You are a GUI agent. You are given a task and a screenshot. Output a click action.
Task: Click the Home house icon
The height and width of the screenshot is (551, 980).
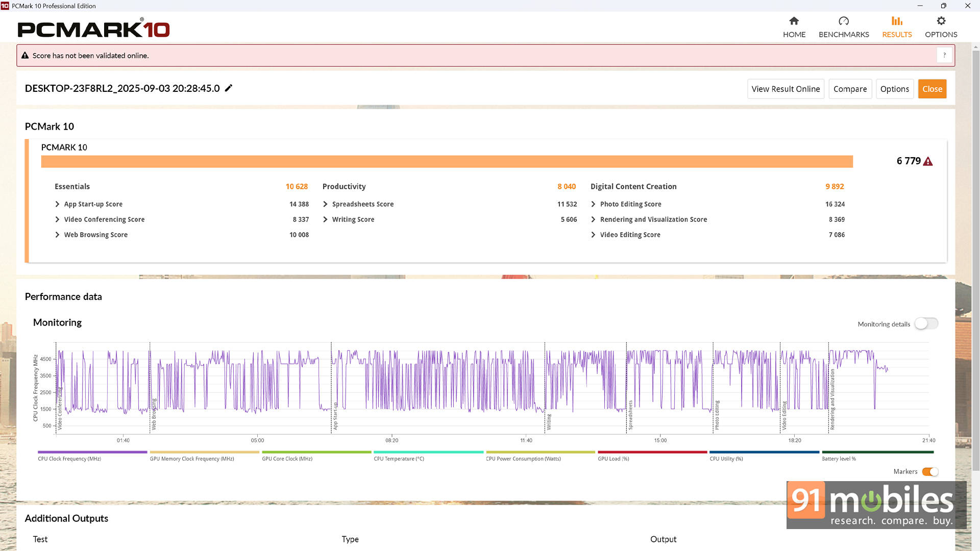pos(794,21)
